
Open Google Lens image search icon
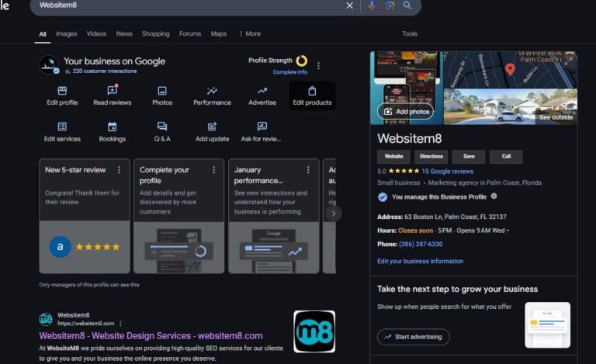[x=390, y=5]
